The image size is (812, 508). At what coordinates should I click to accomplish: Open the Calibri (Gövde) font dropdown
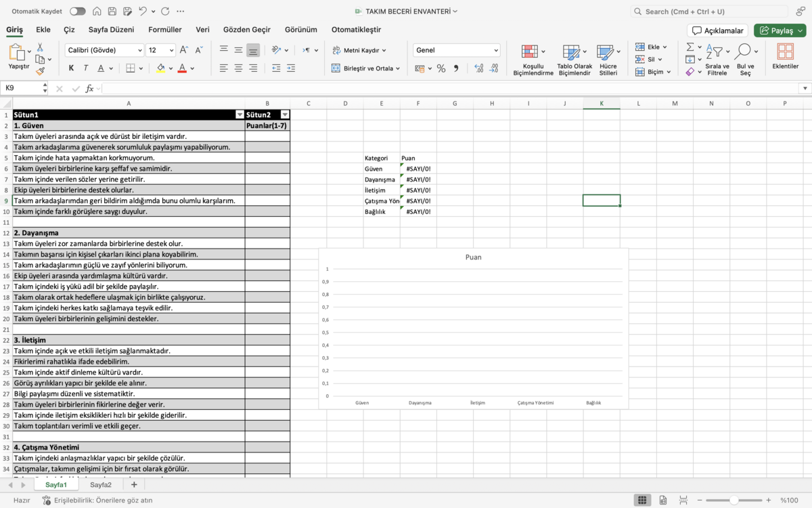(x=106, y=50)
